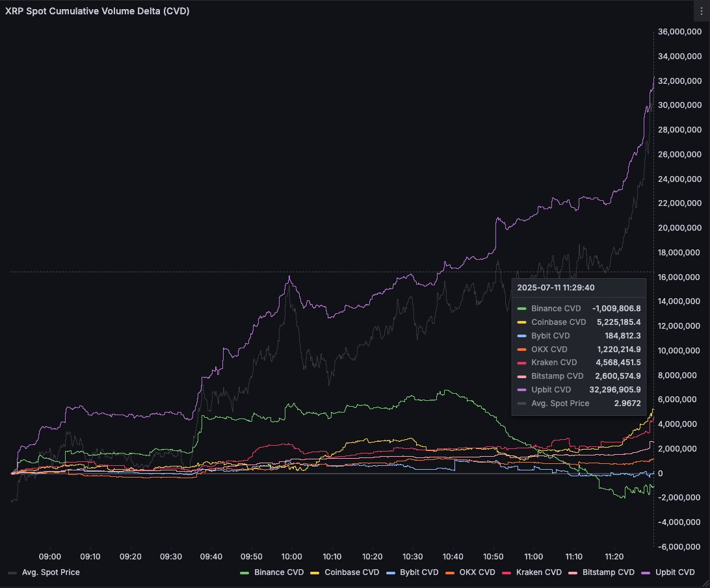Click the 36,000,000 y-axis label

[680, 31]
